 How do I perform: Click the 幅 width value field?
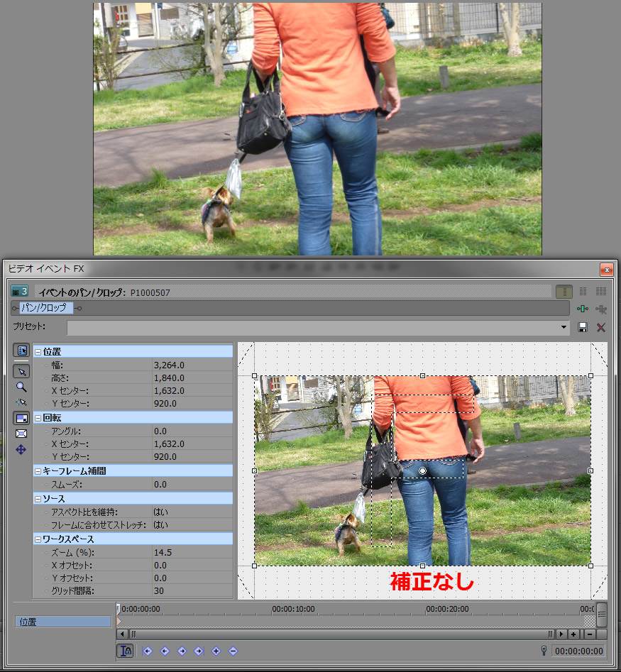pos(192,365)
